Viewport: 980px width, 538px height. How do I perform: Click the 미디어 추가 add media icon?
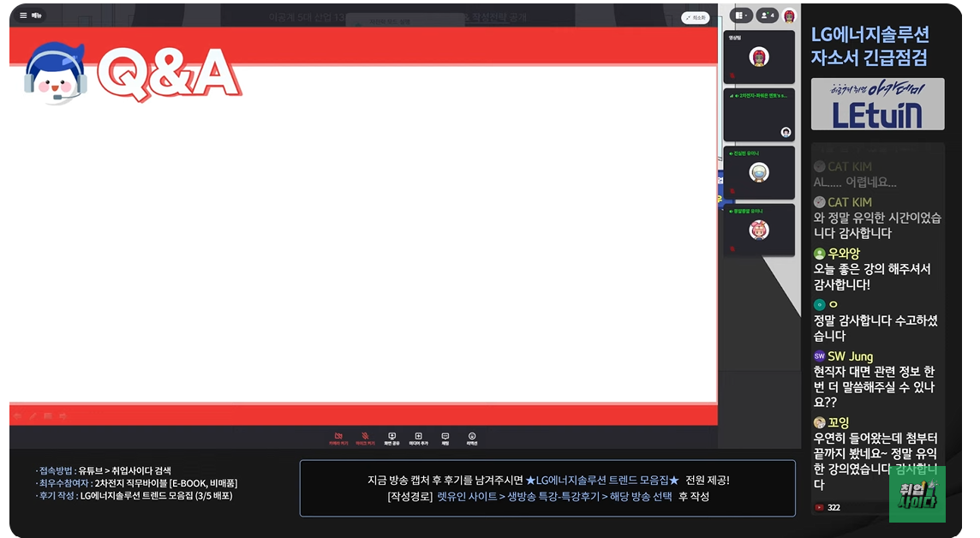419,439
